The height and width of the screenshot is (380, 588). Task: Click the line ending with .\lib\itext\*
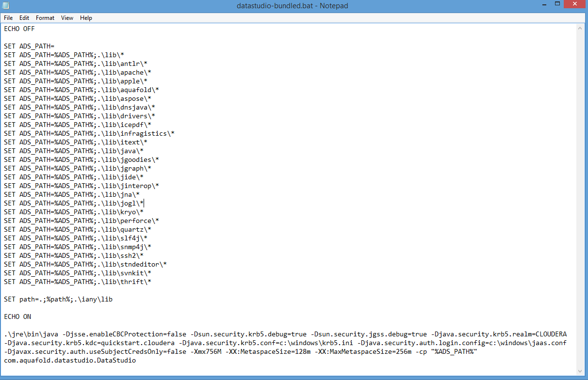pyautogui.click(x=76, y=142)
